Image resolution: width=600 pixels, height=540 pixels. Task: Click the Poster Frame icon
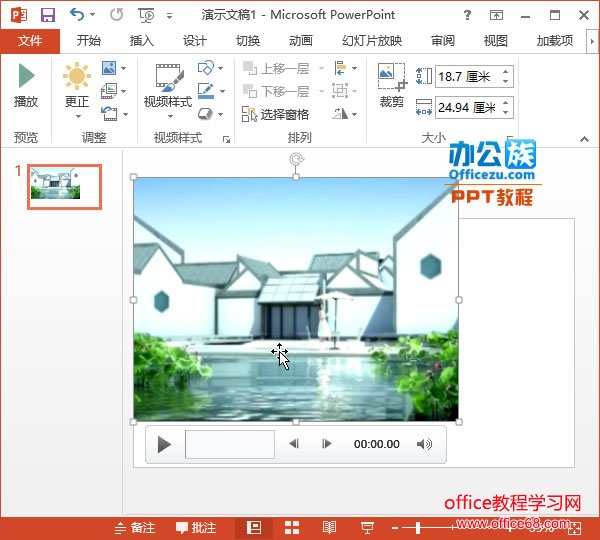(x=109, y=91)
